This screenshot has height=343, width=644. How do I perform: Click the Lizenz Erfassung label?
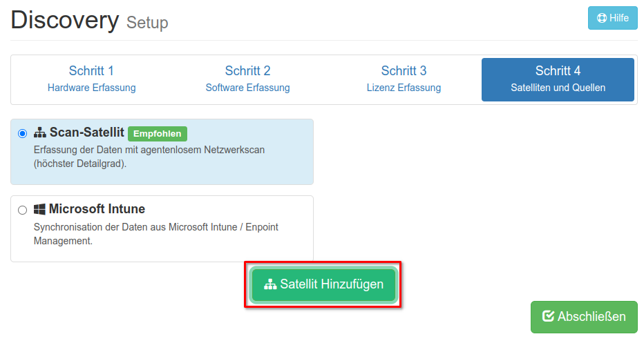click(404, 88)
